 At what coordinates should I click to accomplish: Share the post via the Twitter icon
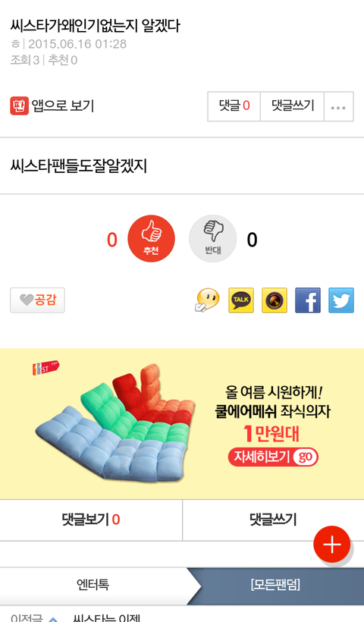tap(341, 300)
